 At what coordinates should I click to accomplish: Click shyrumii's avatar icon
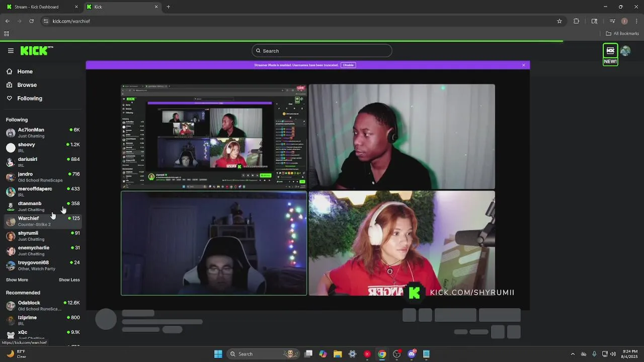[11, 236]
